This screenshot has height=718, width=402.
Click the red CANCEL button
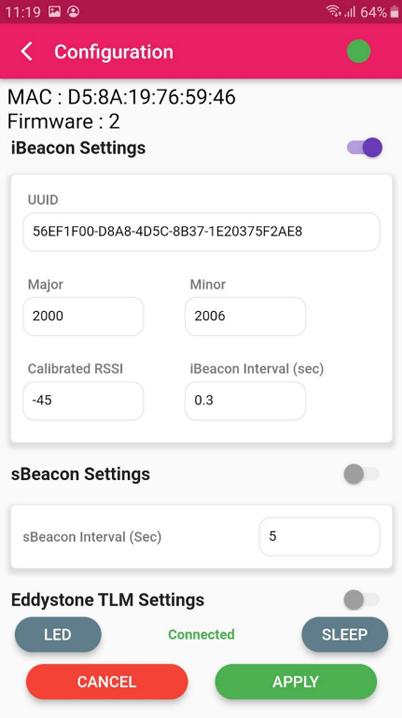tap(107, 681)
